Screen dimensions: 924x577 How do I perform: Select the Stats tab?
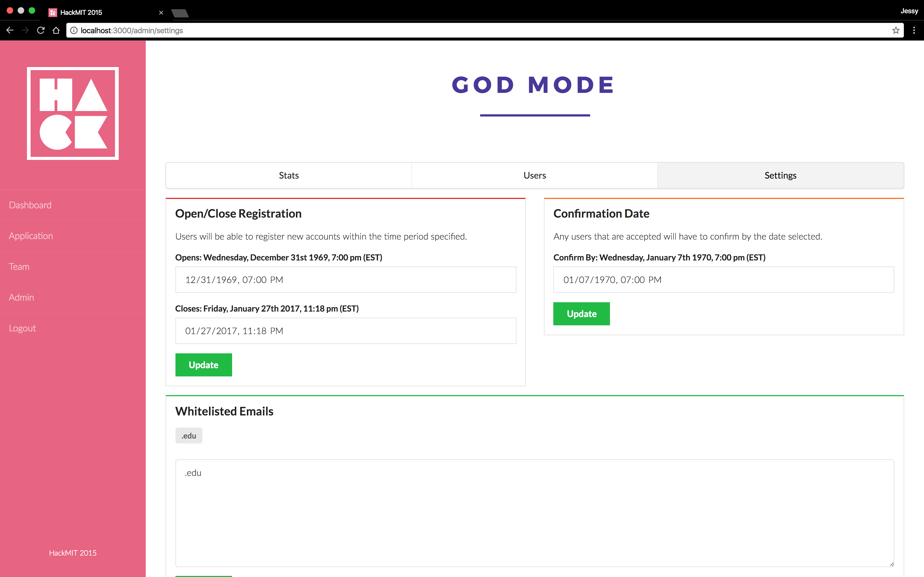[289, 175]
